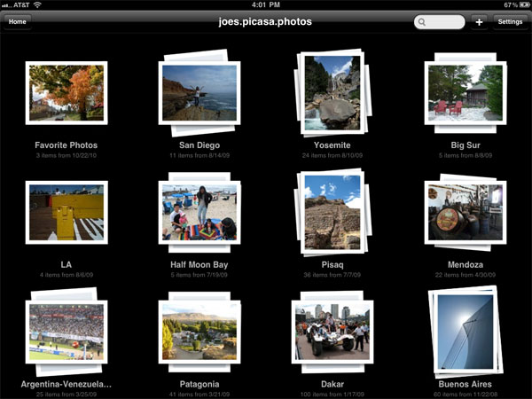The image size is (532, 399).
Task: Open the LA album thumbnail
Action: tap(66, 213)
